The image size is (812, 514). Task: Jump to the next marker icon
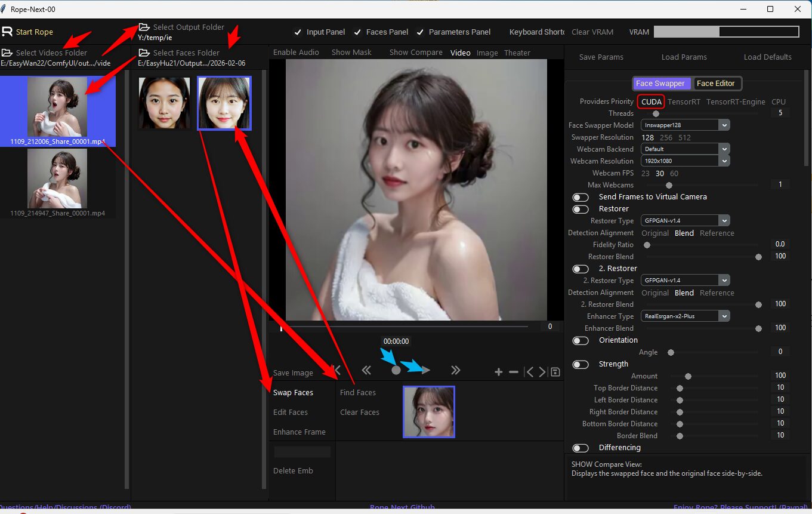click(x=542, y=373)
